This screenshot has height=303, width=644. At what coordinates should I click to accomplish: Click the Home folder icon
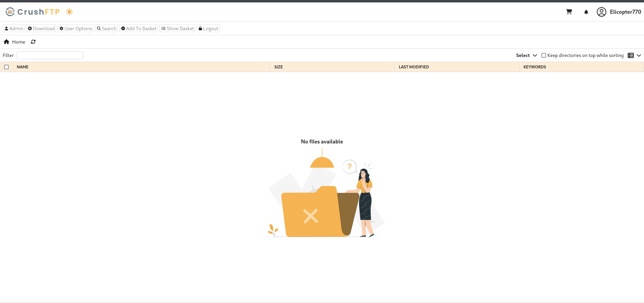click(6, 42)
